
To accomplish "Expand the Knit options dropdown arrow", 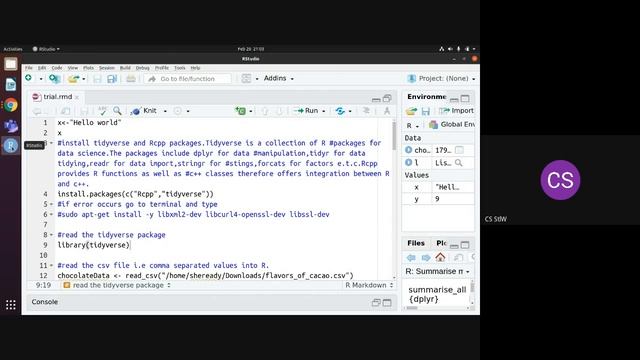I will tap(165, 111).
